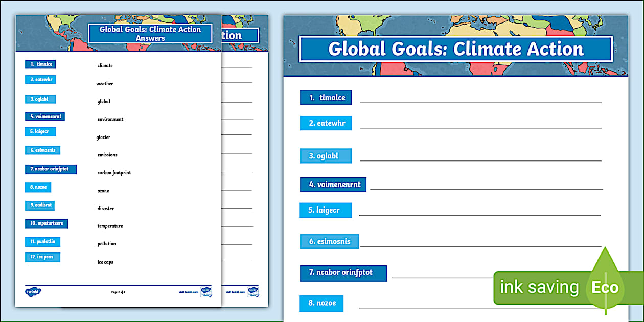Select the answer word 'temperature'
This screenshot has height=322, width=644.
click(109, 225)
